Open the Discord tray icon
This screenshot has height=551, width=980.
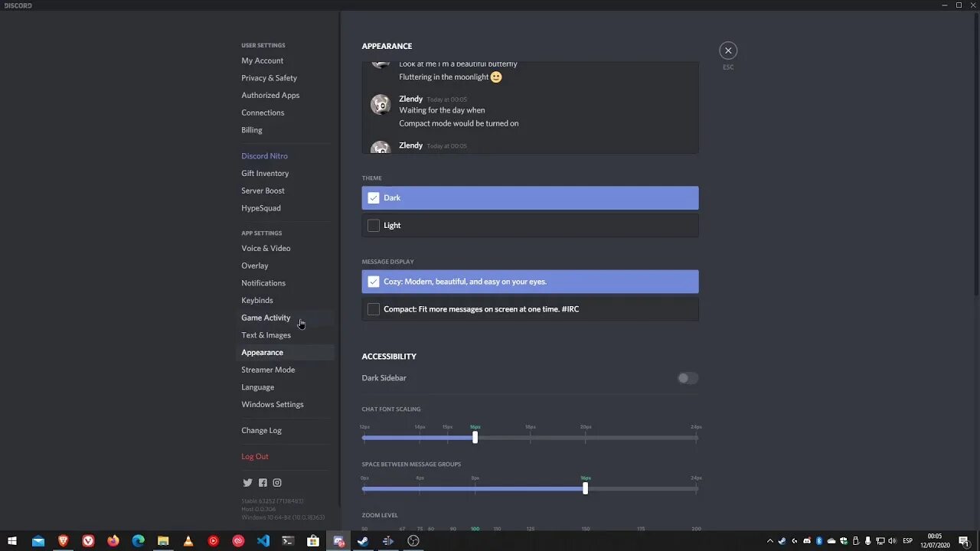click(806, 541)
